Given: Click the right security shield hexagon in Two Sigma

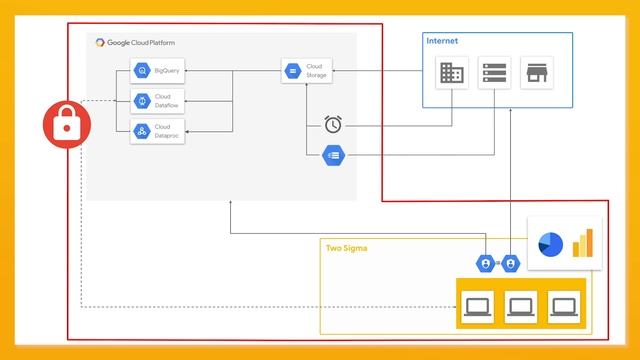Looking at the screenshot, I should (511, 263).
